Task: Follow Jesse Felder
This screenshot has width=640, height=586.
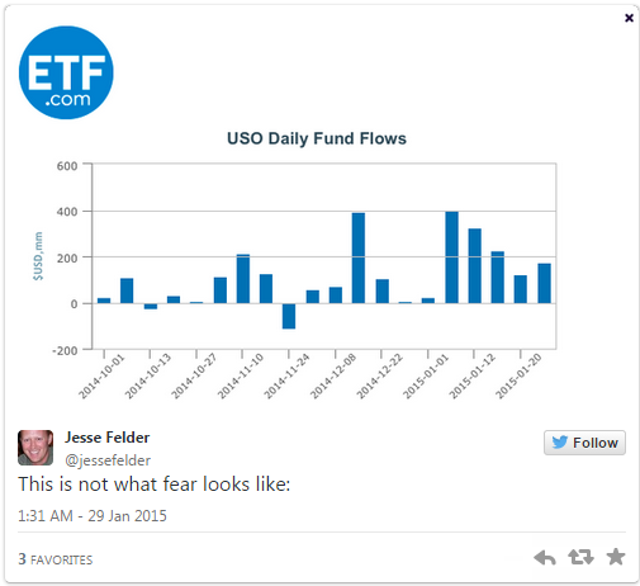Action: (584, 443)
